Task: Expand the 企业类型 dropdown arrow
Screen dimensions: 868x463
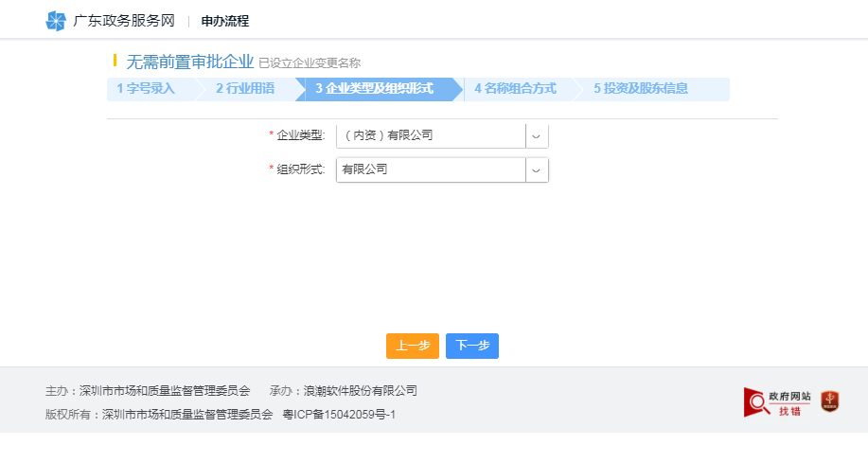Action: tap(537, 135)
